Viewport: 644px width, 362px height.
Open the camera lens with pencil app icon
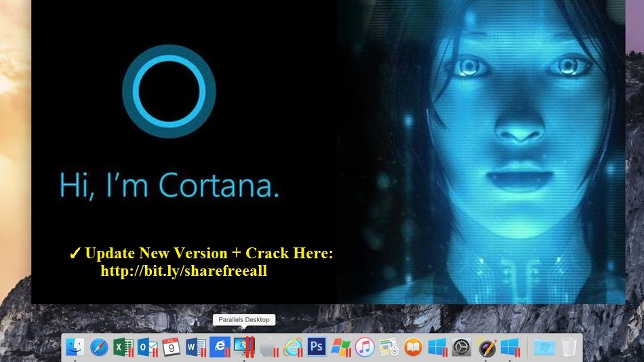coord(486,347)
